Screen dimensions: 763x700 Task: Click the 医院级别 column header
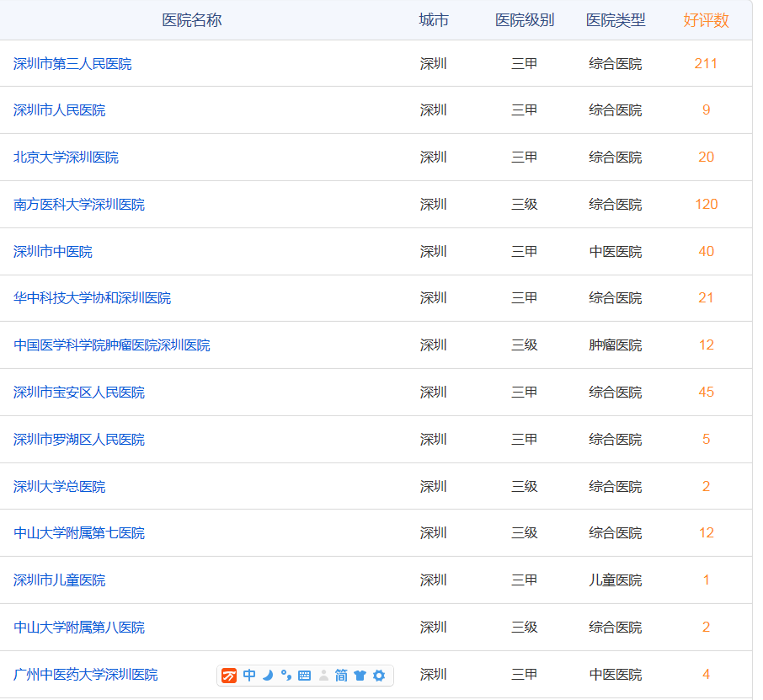coord(525,20)
